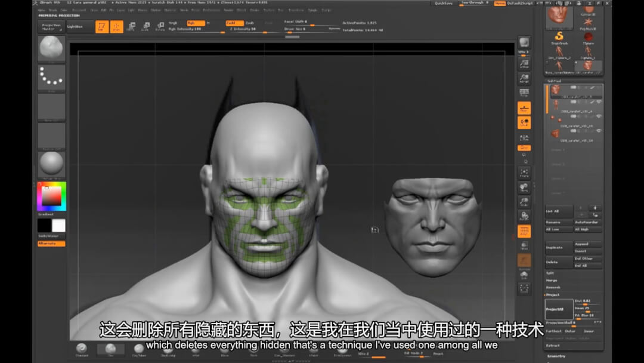Viewport: 644px width, 363px height.
Task: Select the SimpleBrush tool thumbnail
Action: (x=559, y=37)
